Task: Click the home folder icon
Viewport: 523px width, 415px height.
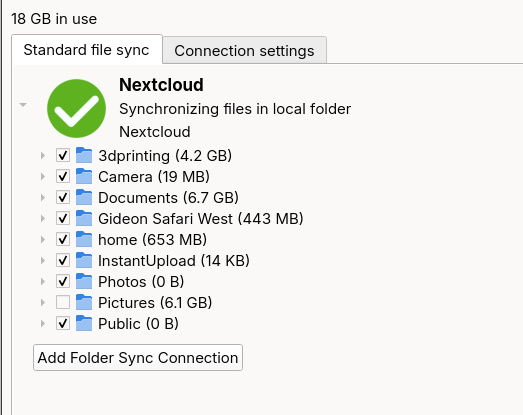Action: tap(84, 240)
